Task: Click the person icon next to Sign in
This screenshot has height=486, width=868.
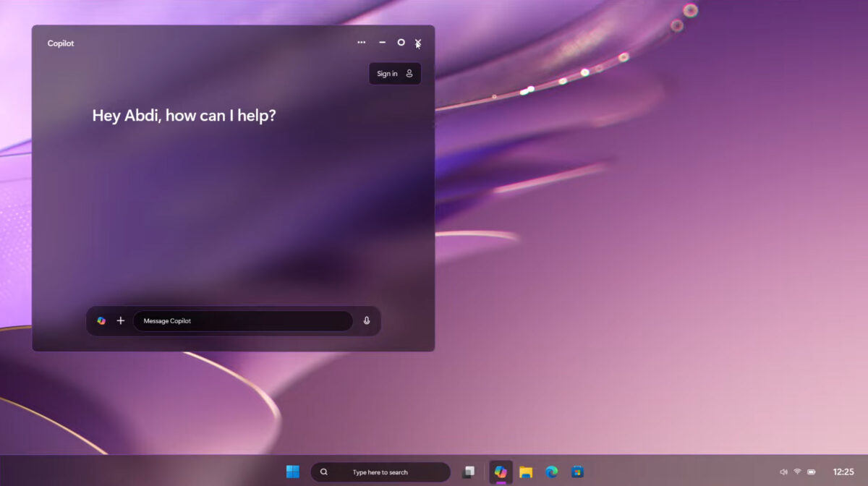Action: (x=409, y=73)
